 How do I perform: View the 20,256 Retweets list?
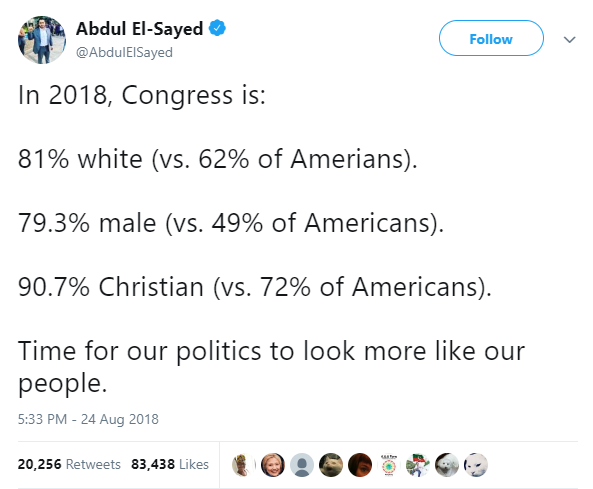69,464
